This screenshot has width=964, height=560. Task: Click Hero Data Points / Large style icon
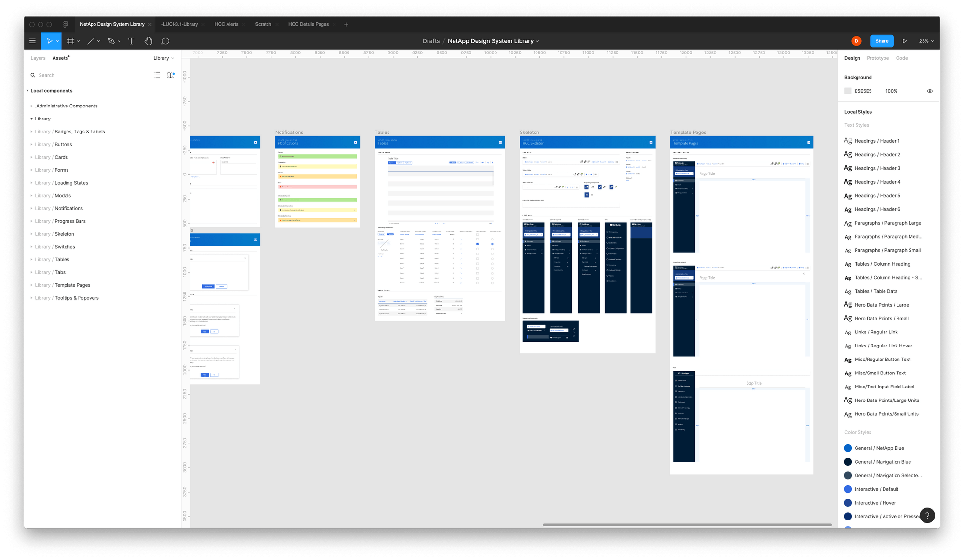tap(848, 305)
